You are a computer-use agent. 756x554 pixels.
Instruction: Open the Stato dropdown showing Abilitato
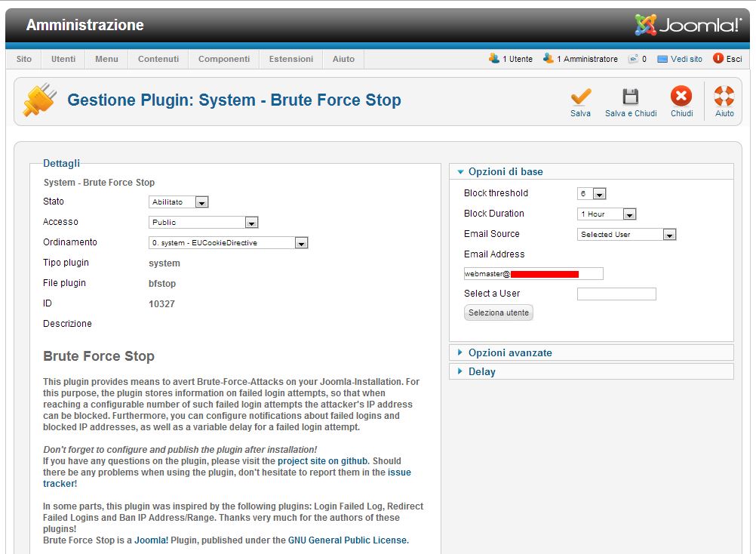tap(178, 202)
